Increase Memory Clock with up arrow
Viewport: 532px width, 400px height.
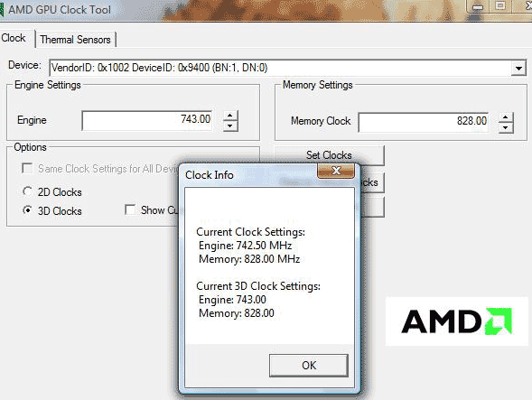(506, 117)
